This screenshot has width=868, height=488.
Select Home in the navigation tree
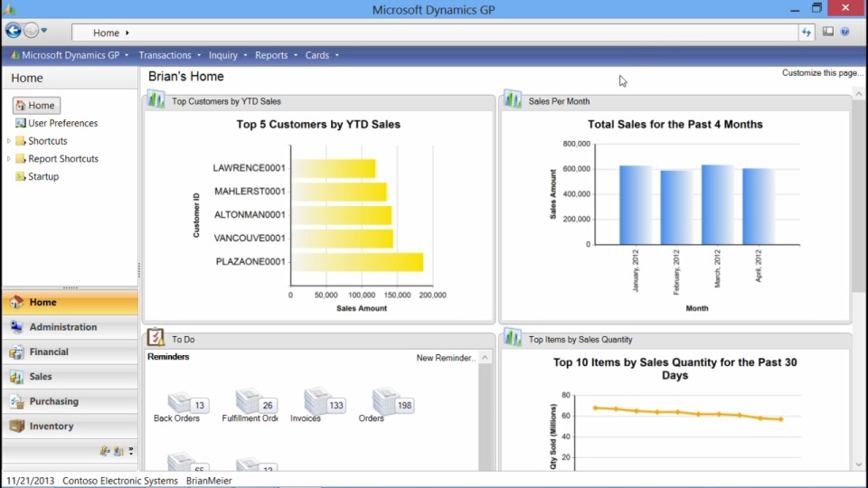click(36, 105)
